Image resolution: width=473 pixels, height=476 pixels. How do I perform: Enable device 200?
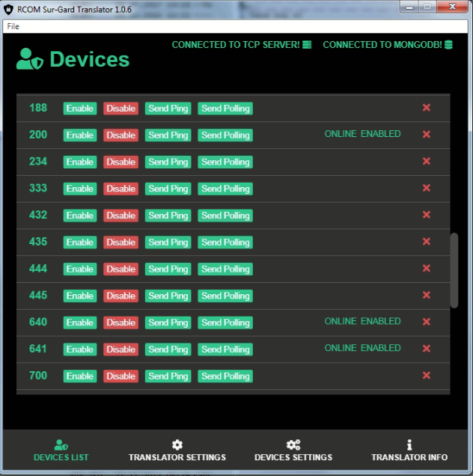[x=80, y=135]
